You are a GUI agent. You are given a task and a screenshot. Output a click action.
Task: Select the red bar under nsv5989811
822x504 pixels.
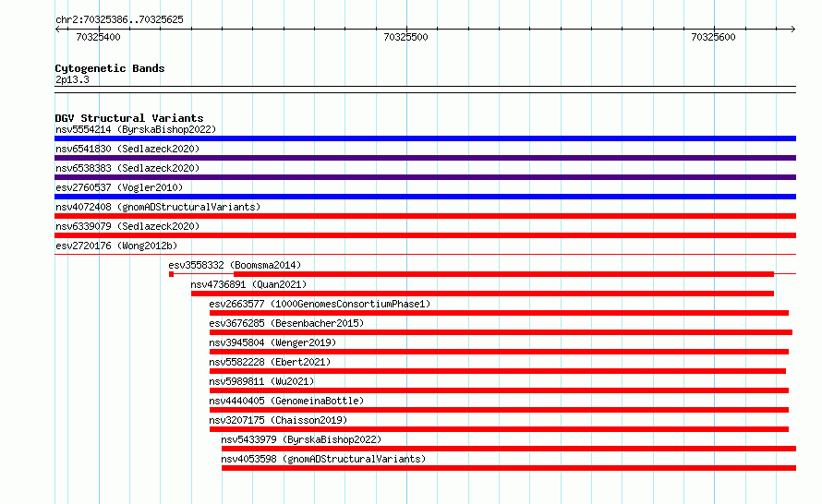[x=499, y=390]
